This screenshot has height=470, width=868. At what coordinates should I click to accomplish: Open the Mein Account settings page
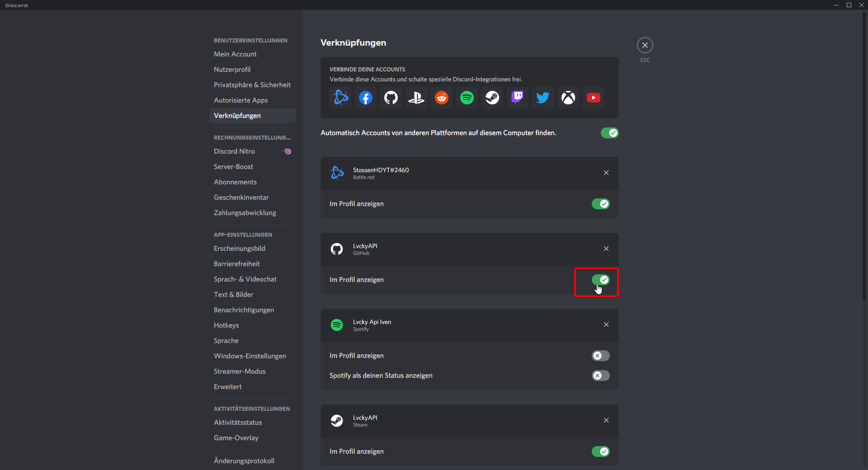235,54
